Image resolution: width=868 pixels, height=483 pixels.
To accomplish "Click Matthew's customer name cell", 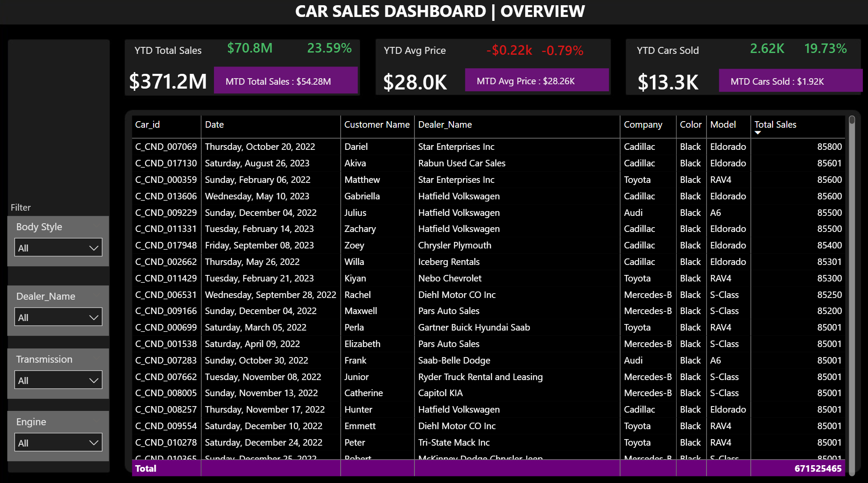I will [362, 180].
